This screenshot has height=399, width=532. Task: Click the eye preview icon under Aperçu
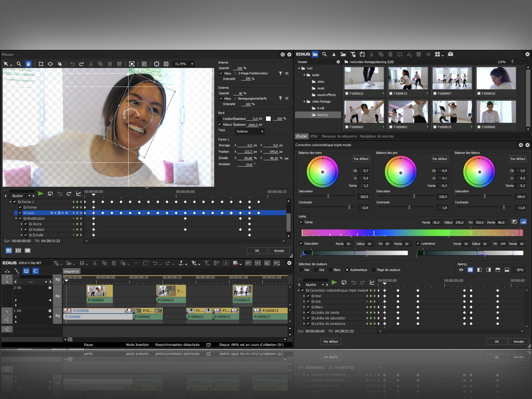tap(461, 270)
